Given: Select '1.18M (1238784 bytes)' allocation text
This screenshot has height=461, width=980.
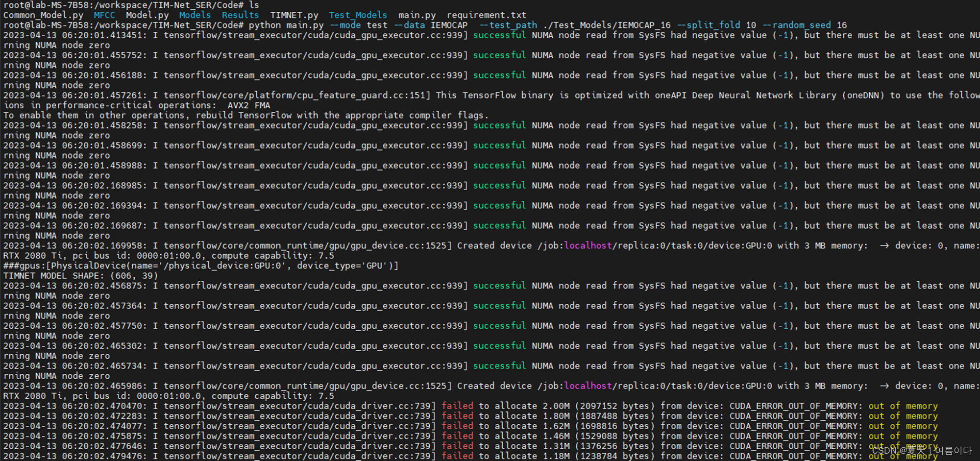Looking at the screenshot, I should coord(599,456).
